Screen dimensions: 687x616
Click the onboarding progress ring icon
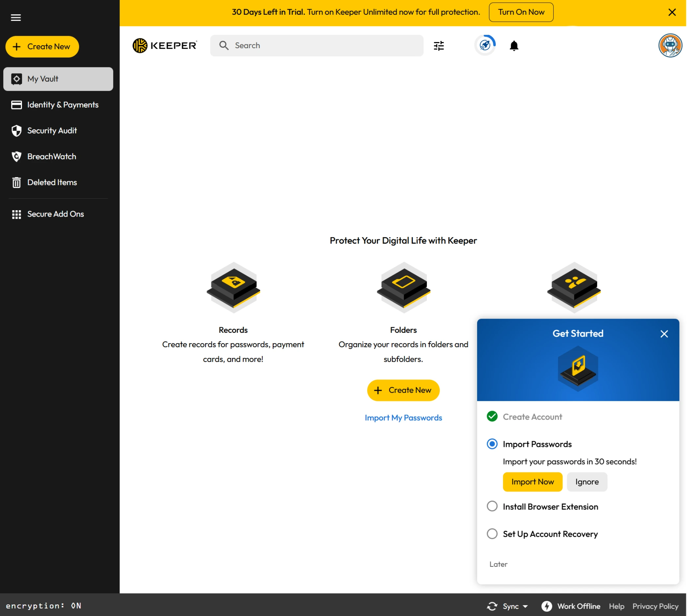tap(485, 45)
